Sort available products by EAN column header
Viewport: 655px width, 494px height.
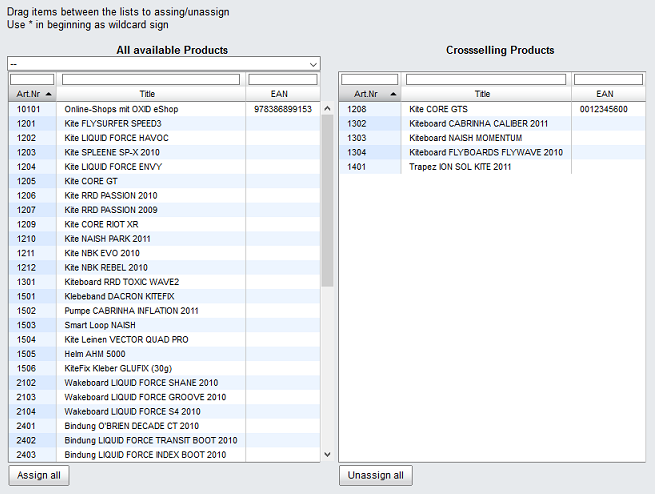coord(283,94)
